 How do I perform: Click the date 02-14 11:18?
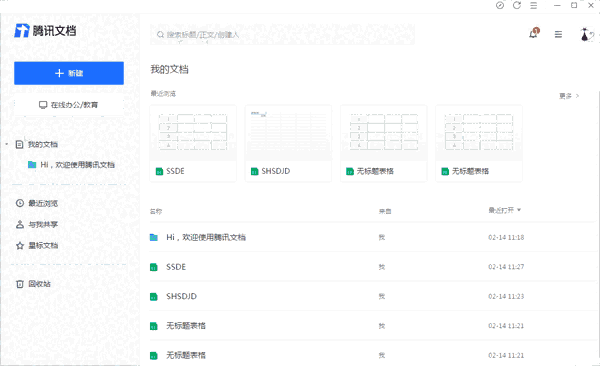(x=506, y=237)
